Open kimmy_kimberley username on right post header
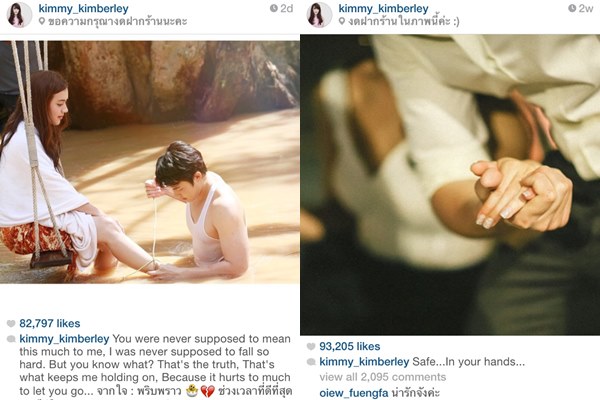 (x=383, y=8)
